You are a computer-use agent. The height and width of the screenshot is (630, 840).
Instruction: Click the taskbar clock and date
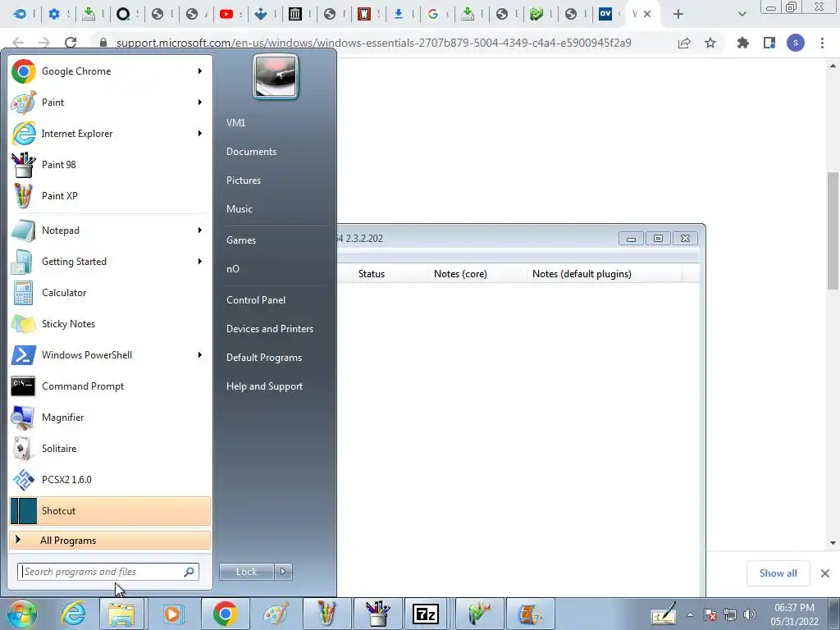click(x=794, y=614)
